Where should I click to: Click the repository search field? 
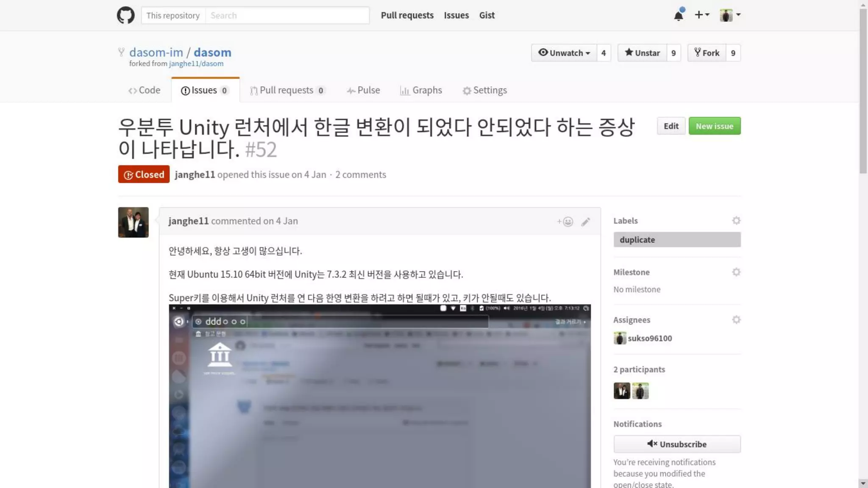click(287, 16)
